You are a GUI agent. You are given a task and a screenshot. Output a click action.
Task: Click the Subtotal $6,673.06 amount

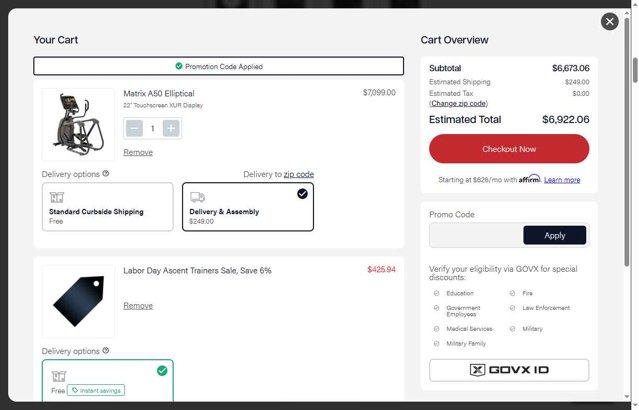coord(571,68)
